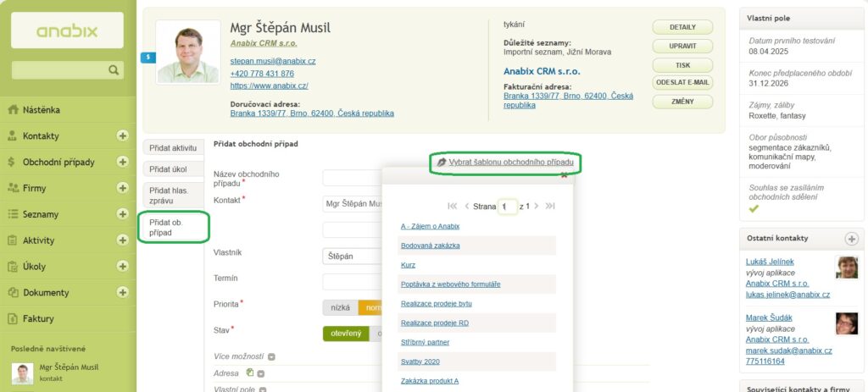Add a new company via Firmy plus icon
This screenshot has width=868, height=392.
point(123,188)
